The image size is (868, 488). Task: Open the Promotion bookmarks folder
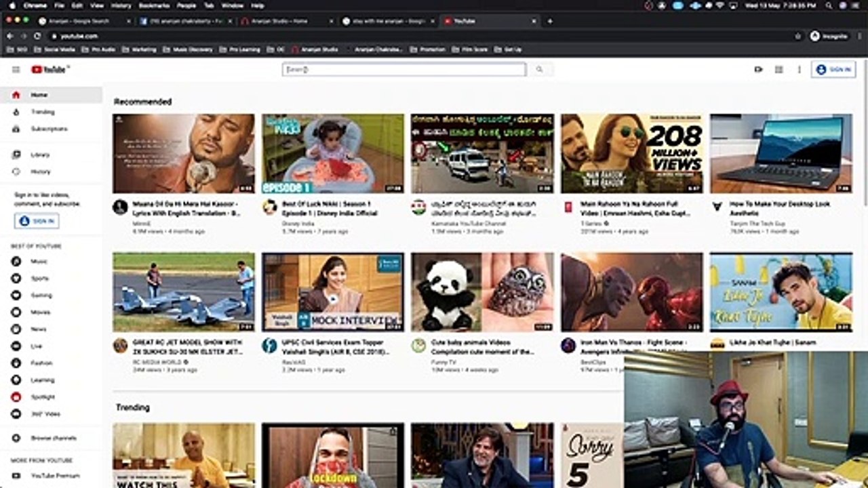pos(429,49)
